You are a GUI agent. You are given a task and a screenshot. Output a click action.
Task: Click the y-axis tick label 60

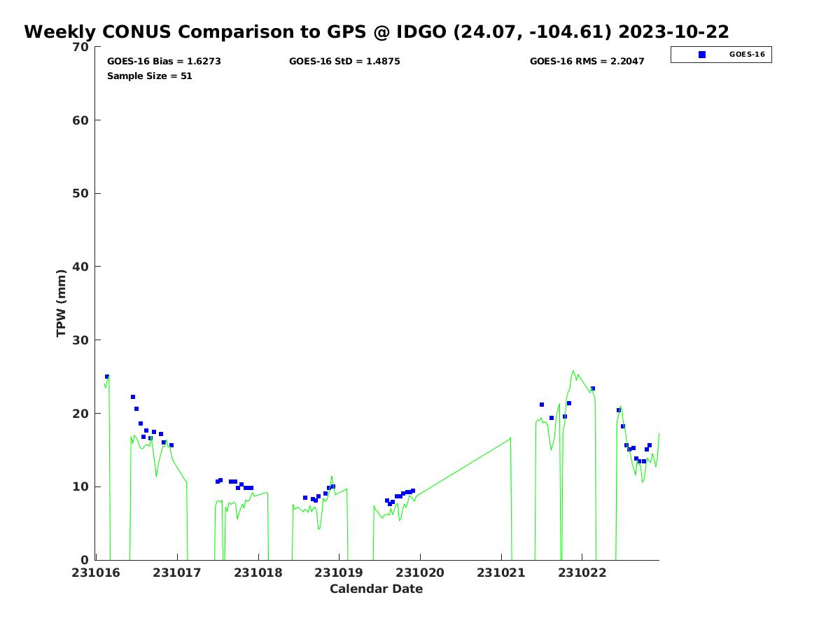(81, 120)
